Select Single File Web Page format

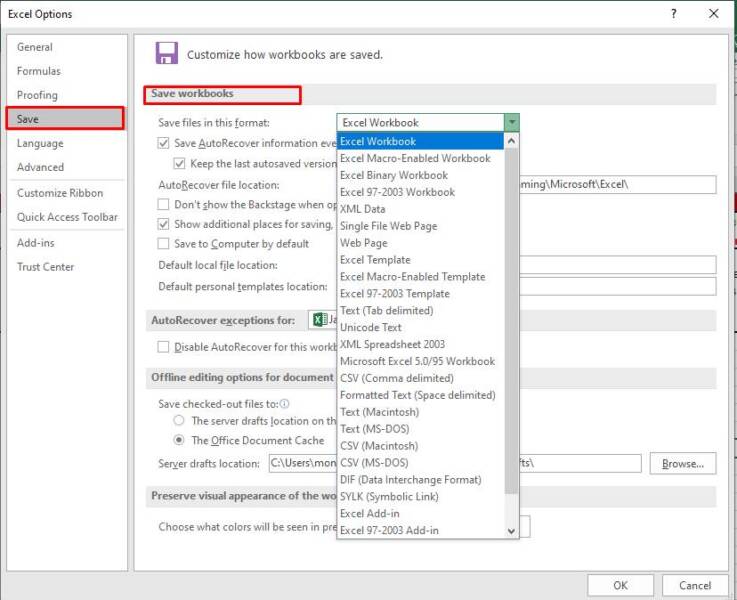[421, 226]
